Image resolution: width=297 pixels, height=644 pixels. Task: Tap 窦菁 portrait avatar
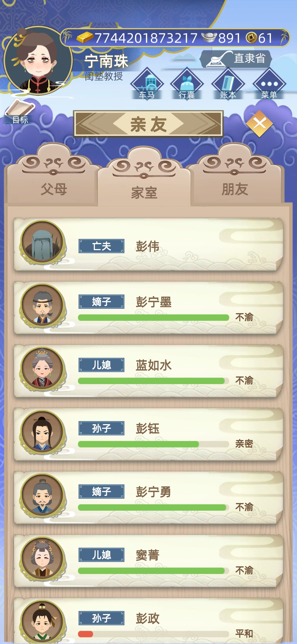pos(43,559)
